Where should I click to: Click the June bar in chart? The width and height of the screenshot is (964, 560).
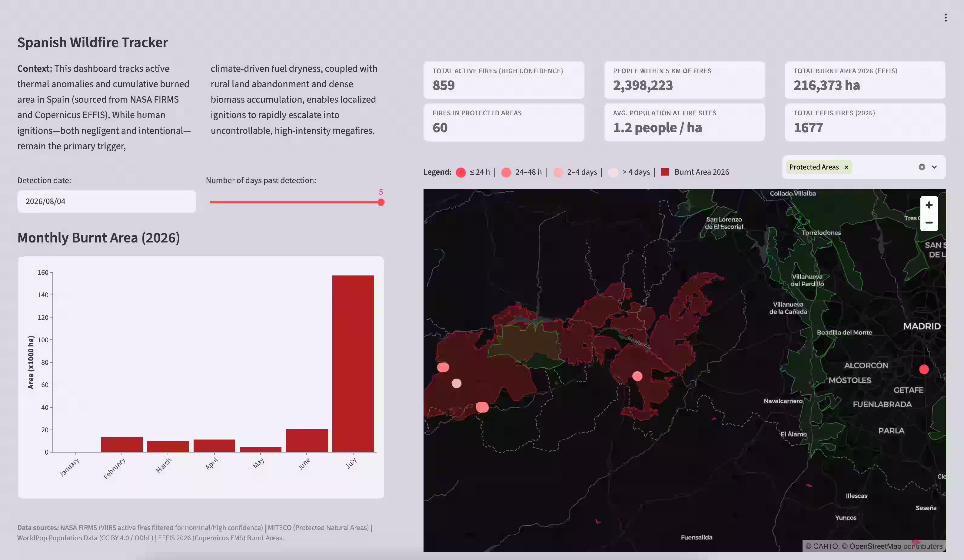[x=307, y=440]
